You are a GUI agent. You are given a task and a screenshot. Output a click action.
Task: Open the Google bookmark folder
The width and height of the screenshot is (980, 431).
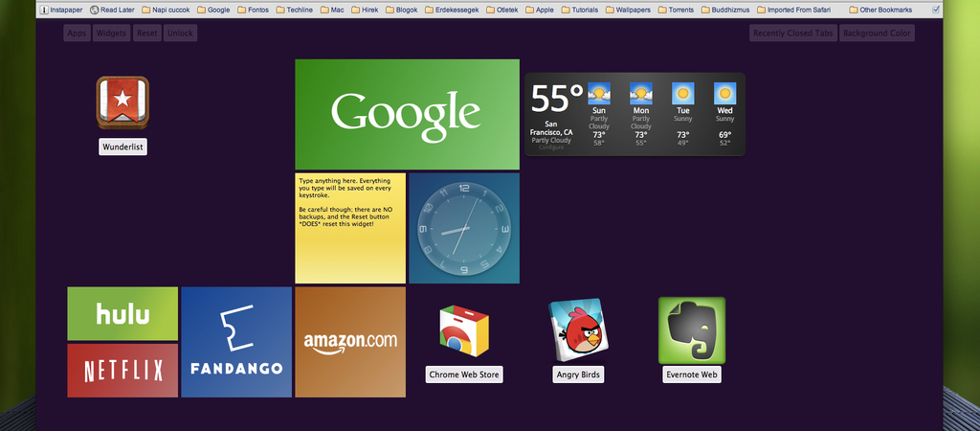point(213,10)
